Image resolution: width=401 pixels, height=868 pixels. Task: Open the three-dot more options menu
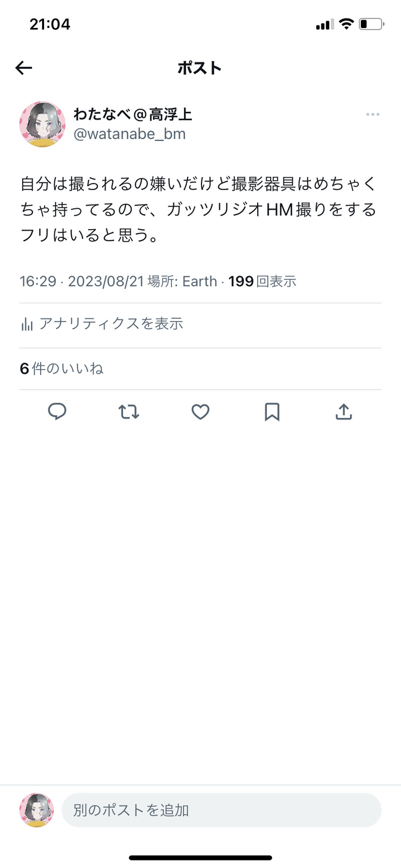point(372,115)
